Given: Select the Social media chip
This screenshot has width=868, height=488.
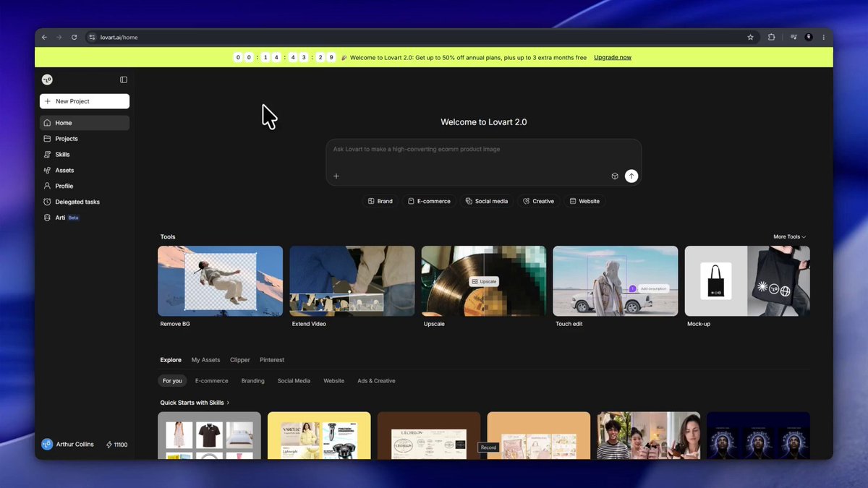Looking at the screenshot, I should click(487, 201).
